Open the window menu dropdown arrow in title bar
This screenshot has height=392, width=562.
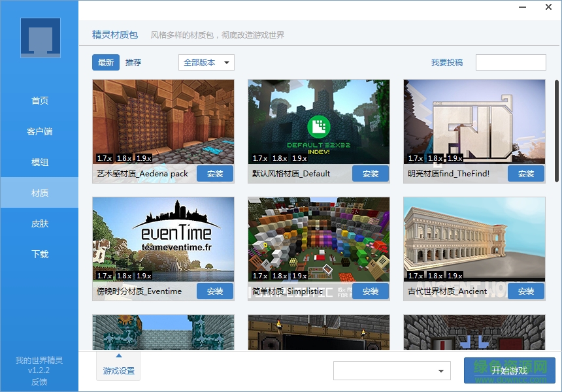(x=523, y=7)
